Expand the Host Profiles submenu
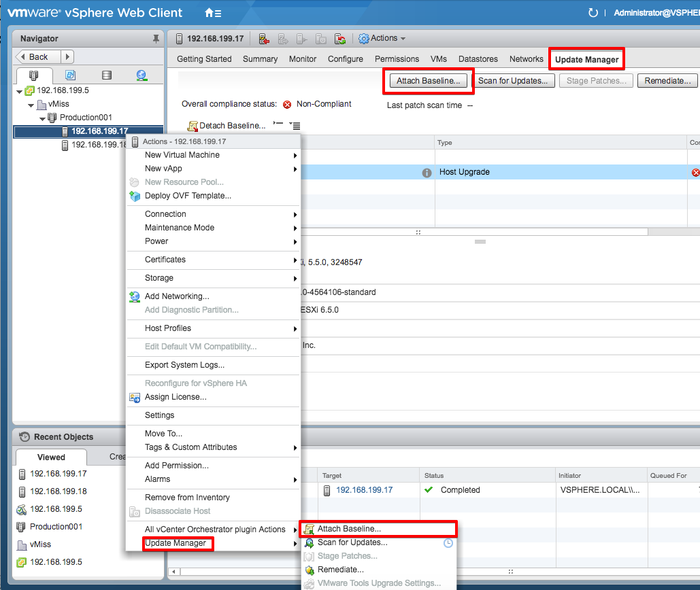 [295, 329]
